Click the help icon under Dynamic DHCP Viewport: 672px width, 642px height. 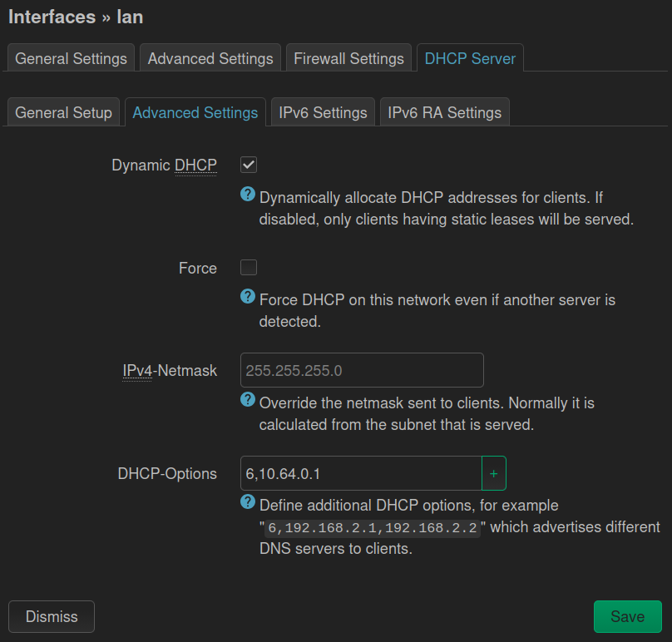[248, 194]
